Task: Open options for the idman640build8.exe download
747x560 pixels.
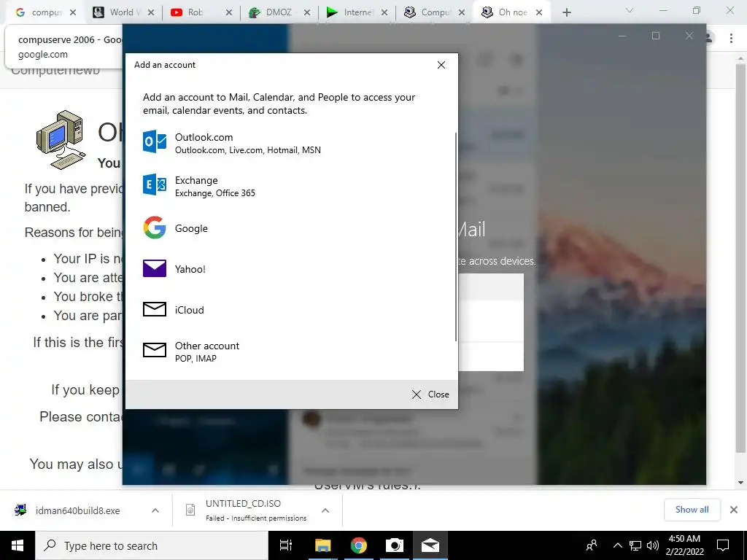Action: point(155,510)
